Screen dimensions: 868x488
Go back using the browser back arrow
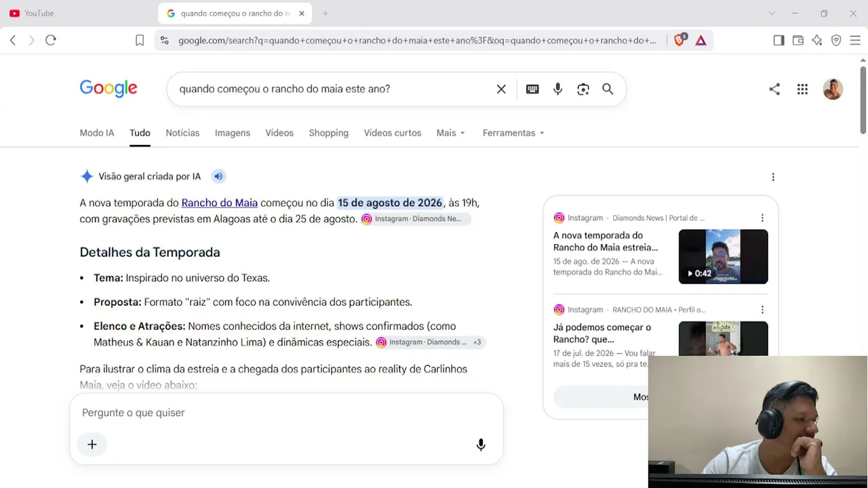[x=13, y=40]
